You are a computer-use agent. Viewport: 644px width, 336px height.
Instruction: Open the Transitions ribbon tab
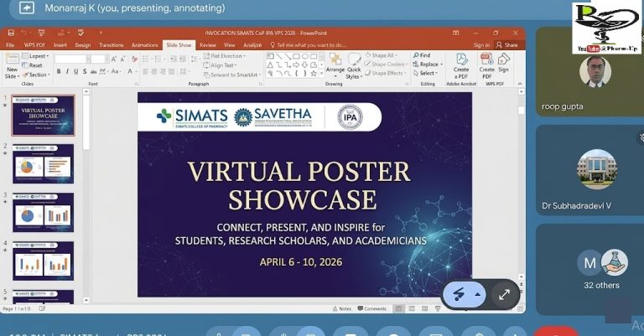(x=111, y=44)
